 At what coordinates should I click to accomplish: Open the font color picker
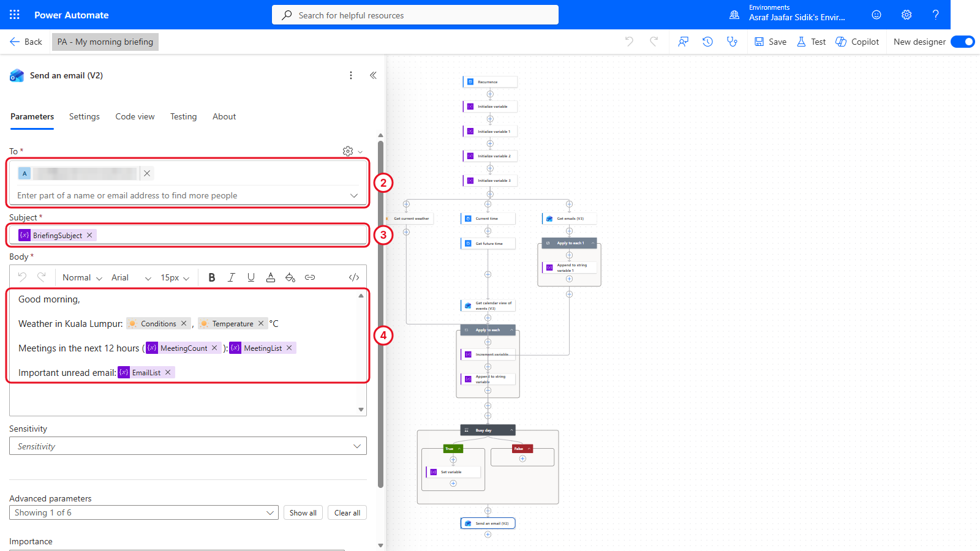pyautogui.click(x=271, y=277)
